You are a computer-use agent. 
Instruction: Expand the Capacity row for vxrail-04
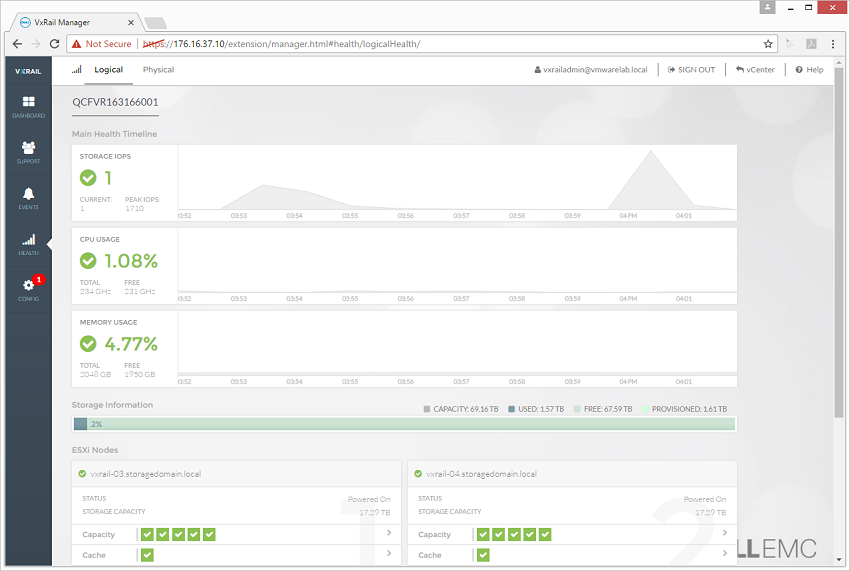(x=725, y=533)
